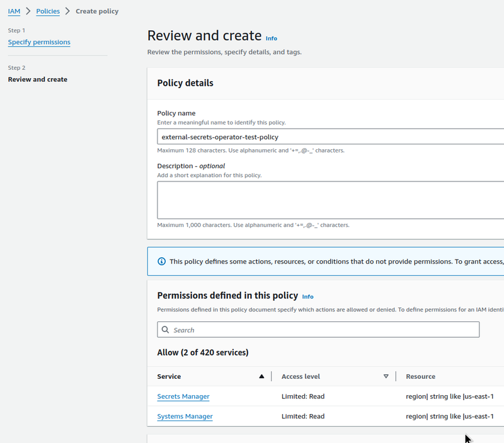Click the Step 2 label
This screenshot has height=443, width=504.
coord(17,68)
